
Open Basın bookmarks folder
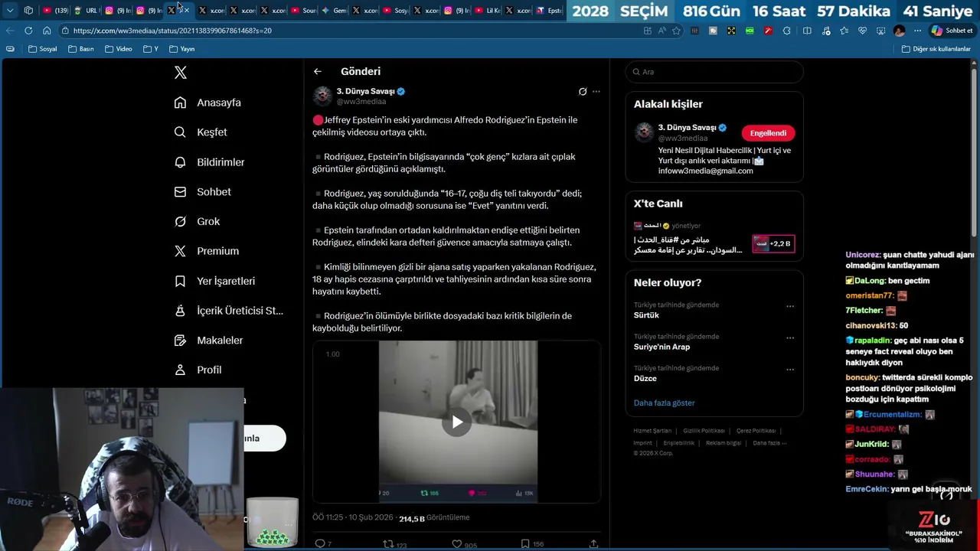click(81, 49)
